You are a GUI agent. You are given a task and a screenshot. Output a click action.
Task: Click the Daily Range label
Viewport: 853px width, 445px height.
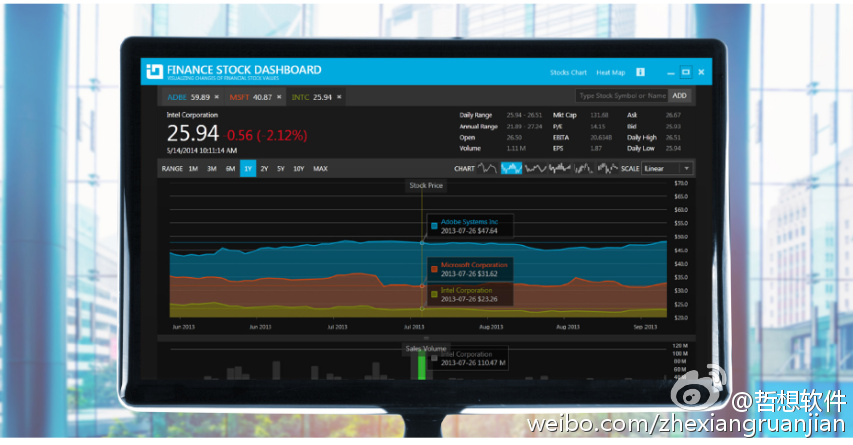coord(475,115)
